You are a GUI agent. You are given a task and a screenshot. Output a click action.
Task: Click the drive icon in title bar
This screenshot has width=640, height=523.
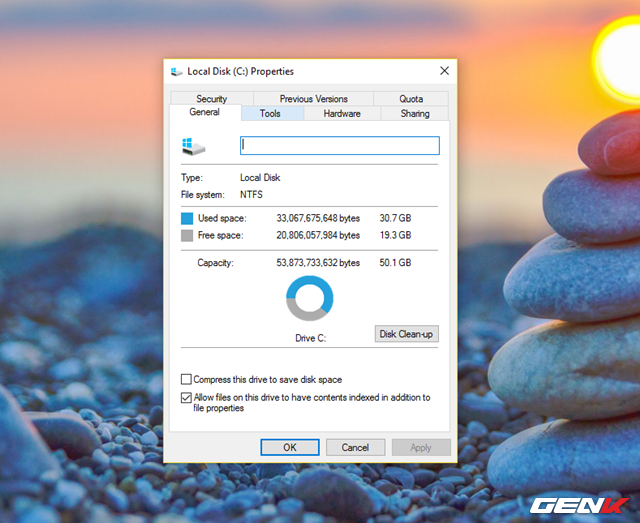coord(176,72)
